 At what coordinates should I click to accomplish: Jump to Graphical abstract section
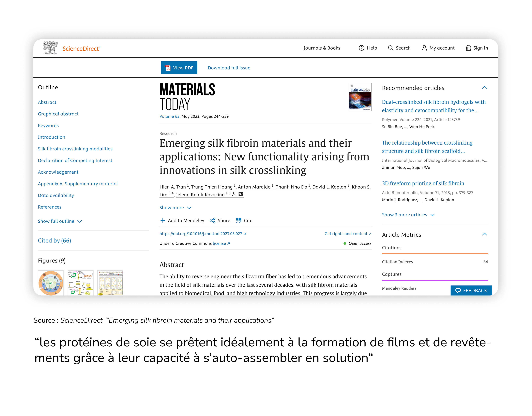tap(58, 114)
